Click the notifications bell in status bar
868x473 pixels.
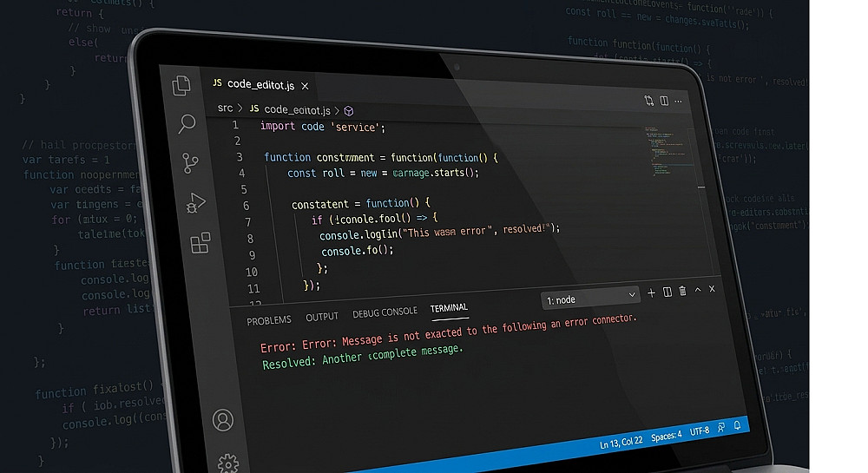(737, 425)
